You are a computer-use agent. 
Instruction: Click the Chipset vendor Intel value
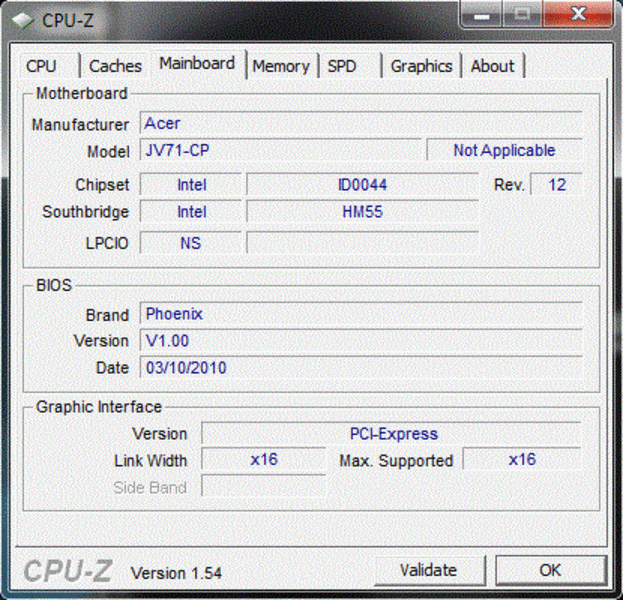point(191,184)
